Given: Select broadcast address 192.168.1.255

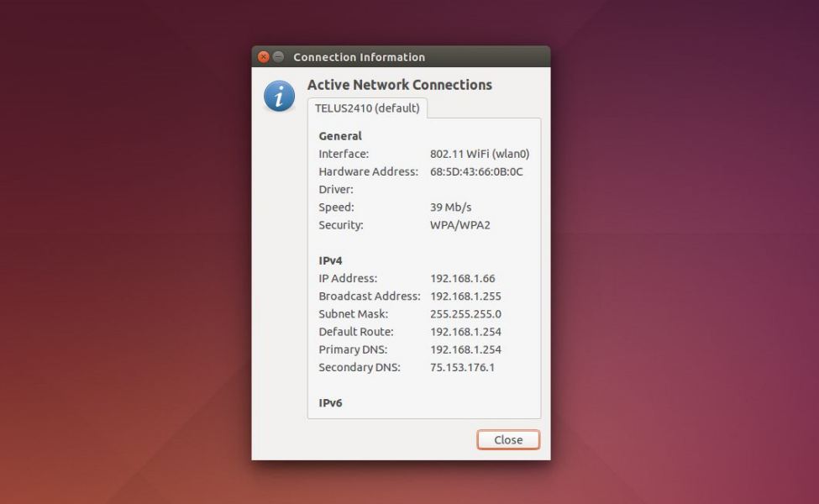Looking at the screenshot, I should coord(466,297).
